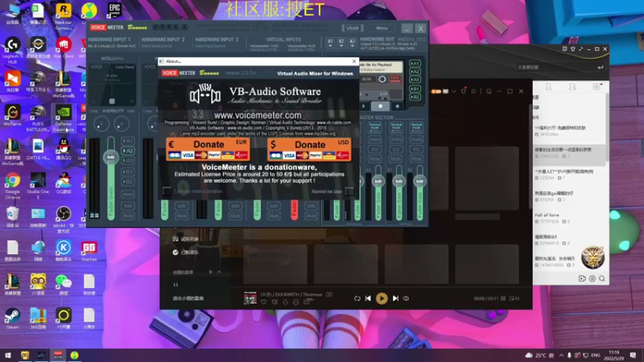
Task: Open the volume control in music player
Action: click(x=407, y=298)
